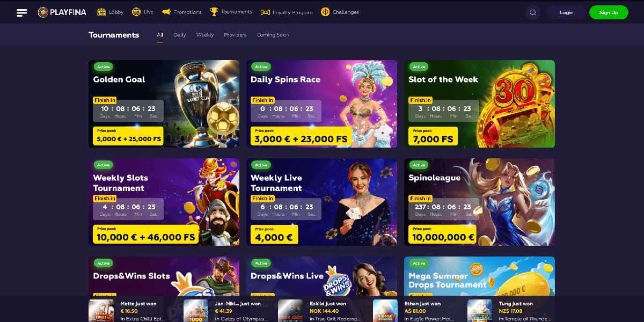Screen dimensions: 644x322
Task: Open the Challenges coin icon
Action: [x=325, y=12]
